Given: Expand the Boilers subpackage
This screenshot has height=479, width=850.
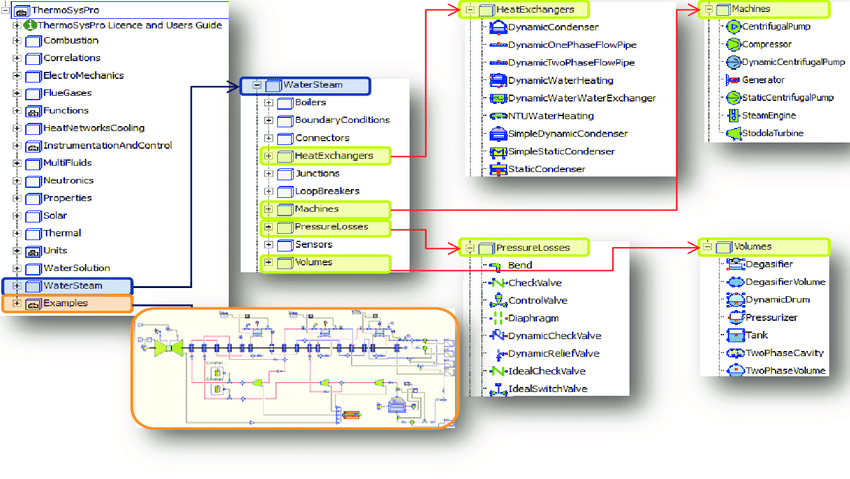Looking at the screenshot, I should 268,102.
